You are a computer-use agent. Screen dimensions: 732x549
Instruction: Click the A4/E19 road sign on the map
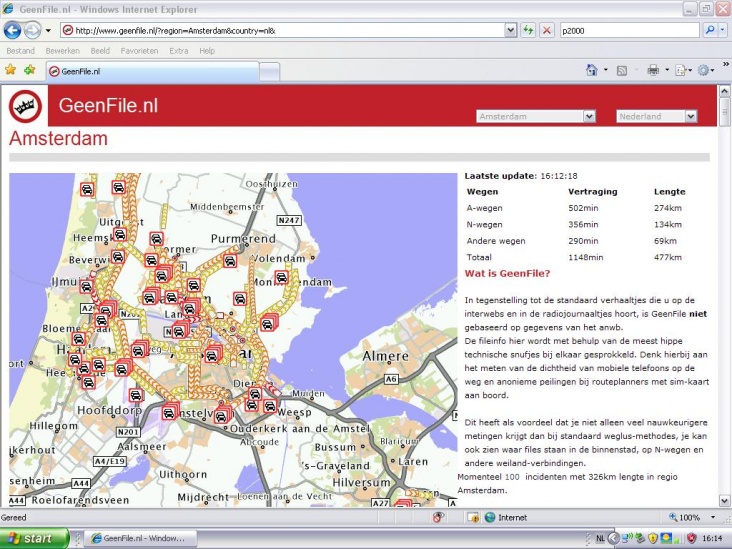110,461
